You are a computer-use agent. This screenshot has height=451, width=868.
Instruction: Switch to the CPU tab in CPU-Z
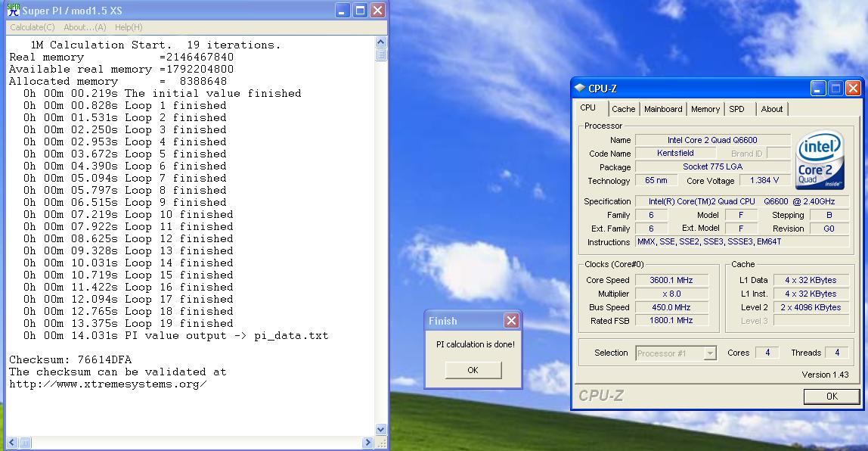tap(588, 108)
